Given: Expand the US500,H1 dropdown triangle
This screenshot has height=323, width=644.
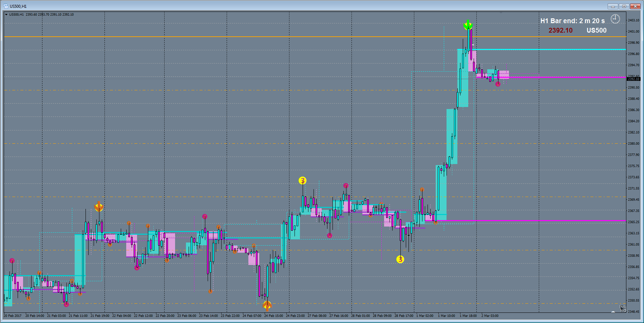Looking at the screenshot, I should tap(6, 15).
